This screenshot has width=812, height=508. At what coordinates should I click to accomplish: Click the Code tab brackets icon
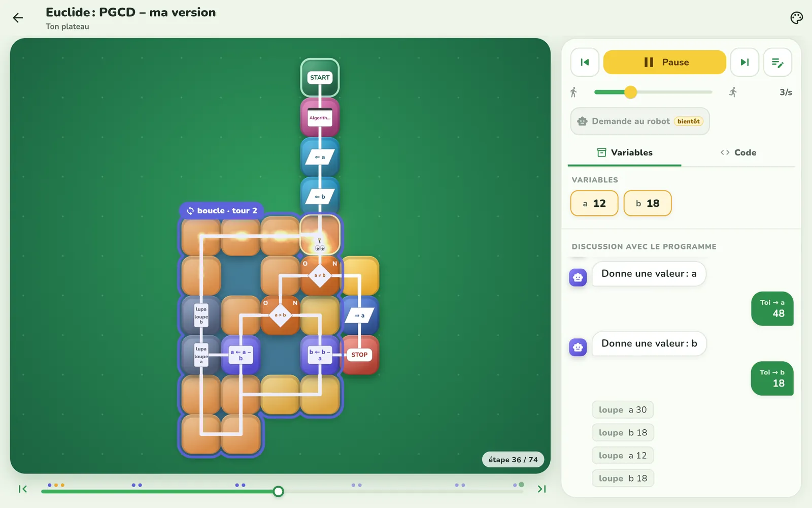725,152
